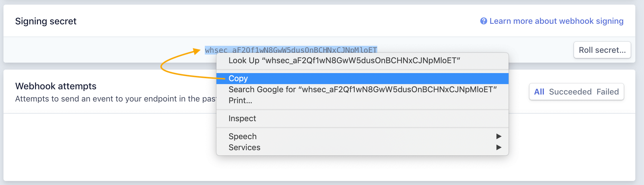Open the Services context menu entry label
Image resolution: width=644 pixels, height=185 pixels.
coord(244,147)
